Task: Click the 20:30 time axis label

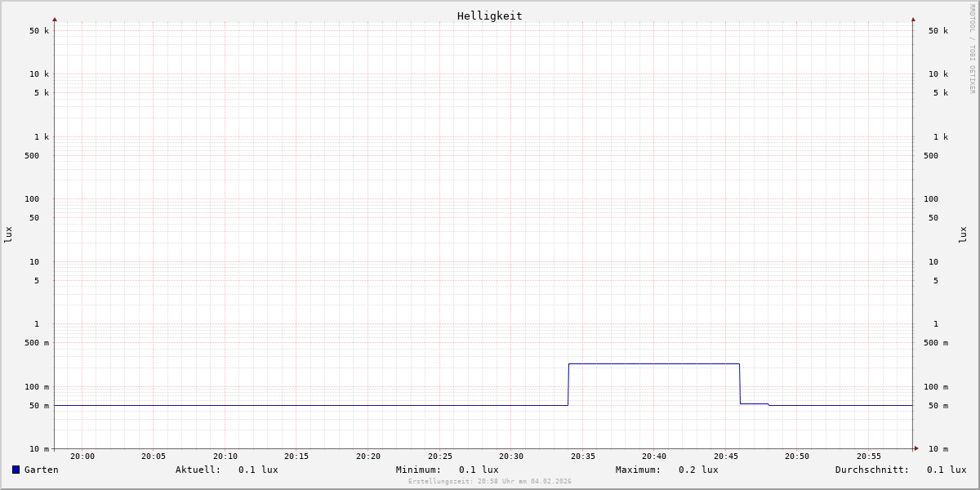Action: pyautogui.click(x=511, y=457)
